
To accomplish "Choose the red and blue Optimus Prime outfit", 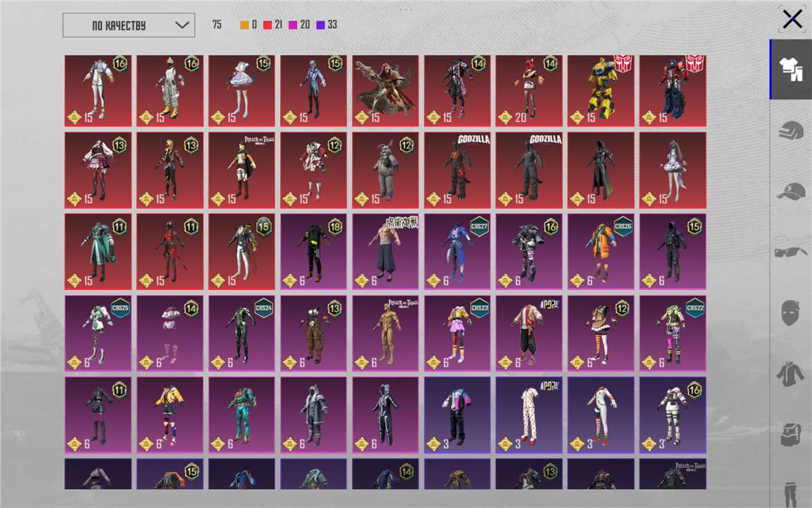I will [672, 91].
